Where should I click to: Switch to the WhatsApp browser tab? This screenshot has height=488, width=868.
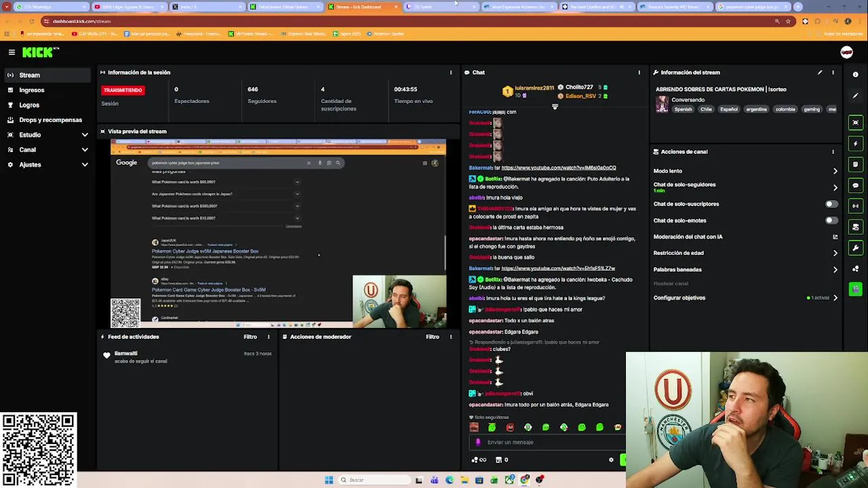[x=51, y=7]
